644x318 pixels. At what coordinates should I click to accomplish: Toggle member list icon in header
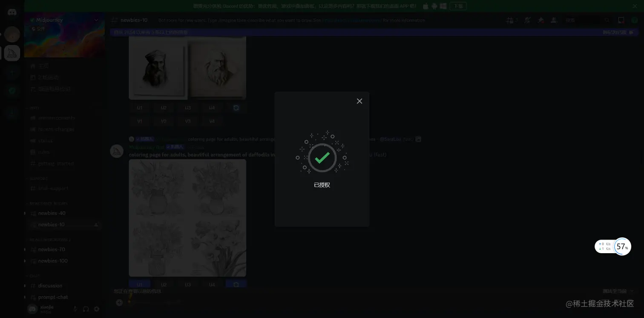pyautogui.click(x=554, y=20)
